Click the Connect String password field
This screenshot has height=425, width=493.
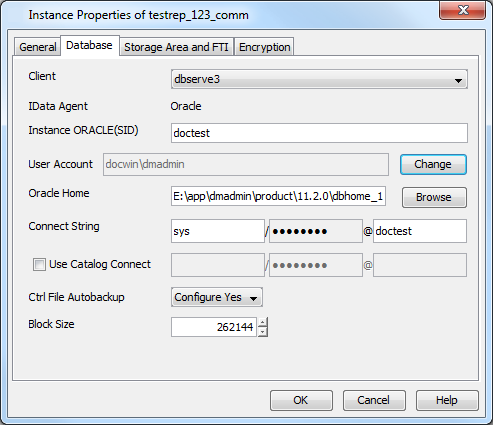click(x=316, y=231)
